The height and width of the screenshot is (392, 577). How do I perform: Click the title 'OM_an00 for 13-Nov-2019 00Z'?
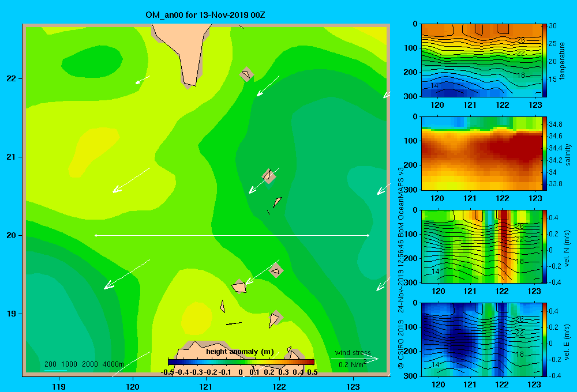coord(205,15)
